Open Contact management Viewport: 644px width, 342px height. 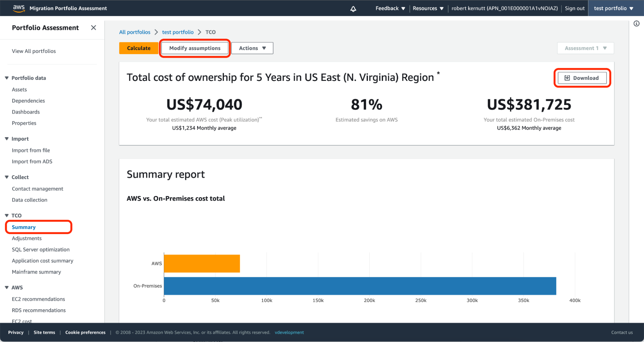[x=37, y=189]
